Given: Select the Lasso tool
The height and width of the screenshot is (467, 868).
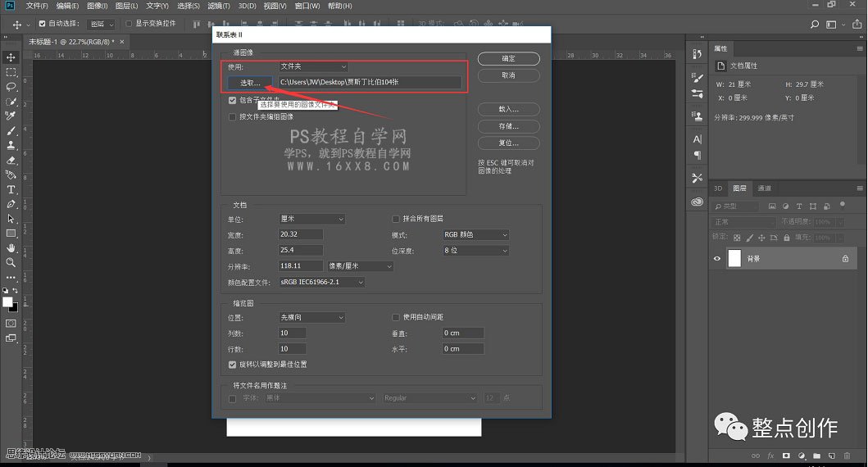Looking at the screenshot, I should point(11,87).
